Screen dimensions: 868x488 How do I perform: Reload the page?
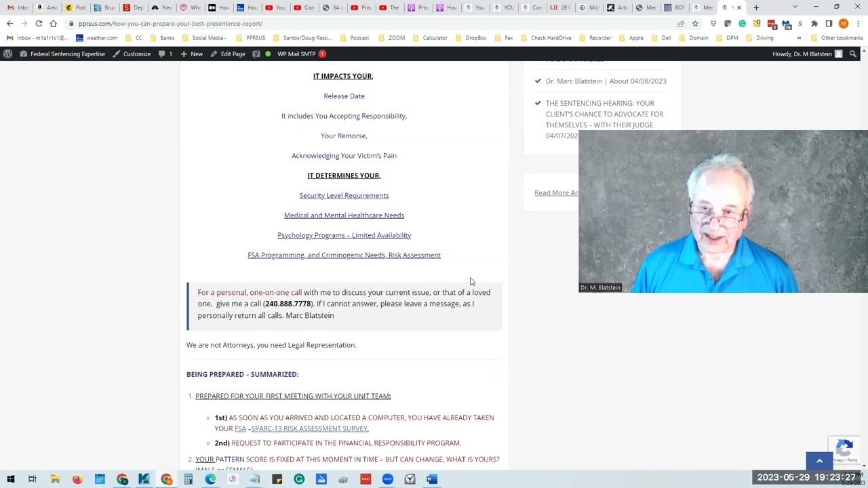tap(39, 24)
